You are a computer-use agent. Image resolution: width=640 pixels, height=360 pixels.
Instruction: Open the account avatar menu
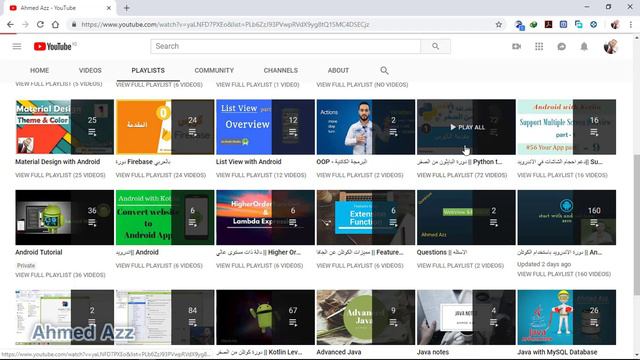click(x=611, y=47)
